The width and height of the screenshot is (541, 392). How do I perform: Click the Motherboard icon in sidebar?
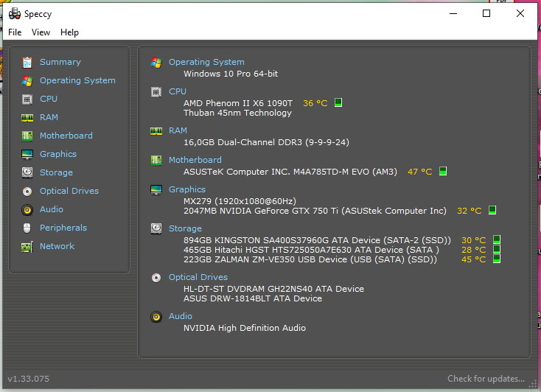(27, 136)
